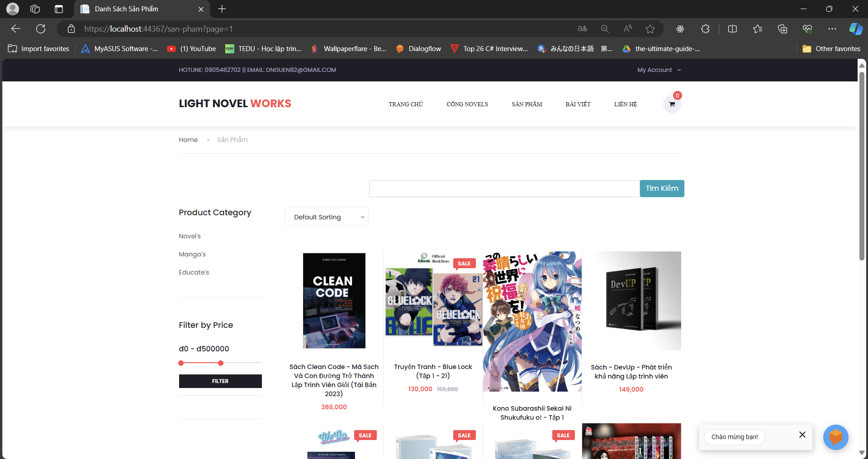Screen dimensions: 868x459
Task: Open Import favorites bookmark
Action: click(x=39, y=49)
